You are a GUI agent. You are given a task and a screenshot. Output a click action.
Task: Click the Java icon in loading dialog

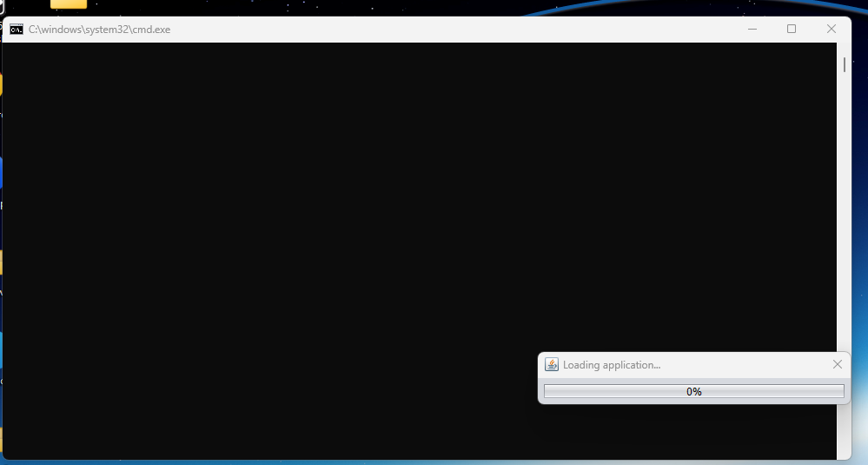point(551,365)
